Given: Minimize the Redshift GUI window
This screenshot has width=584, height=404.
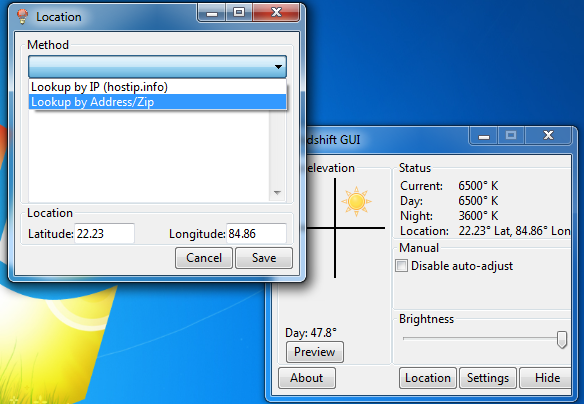Looking at the screenshot, I should pyautogui.click(x=483, y=136).
